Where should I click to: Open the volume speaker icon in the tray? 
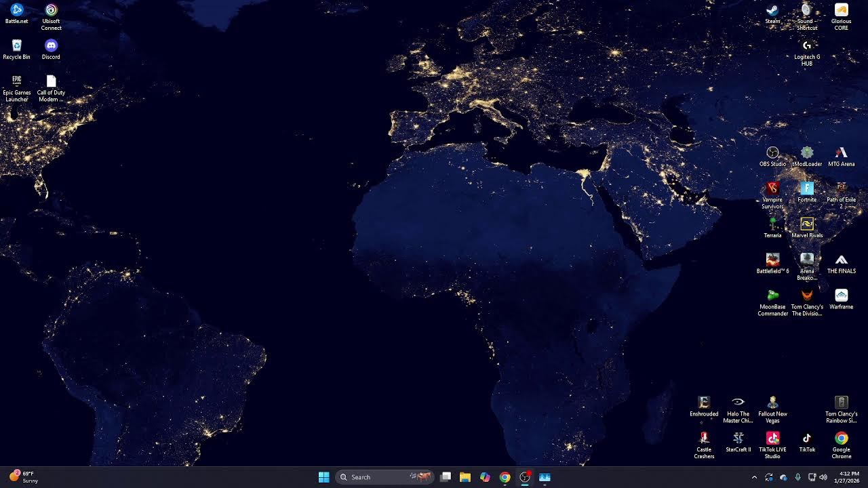point(823,477)
